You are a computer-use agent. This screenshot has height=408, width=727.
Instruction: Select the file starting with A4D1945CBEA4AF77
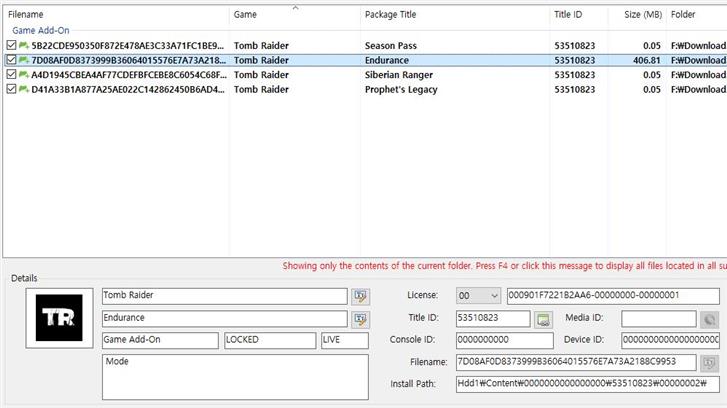point(129,75)
